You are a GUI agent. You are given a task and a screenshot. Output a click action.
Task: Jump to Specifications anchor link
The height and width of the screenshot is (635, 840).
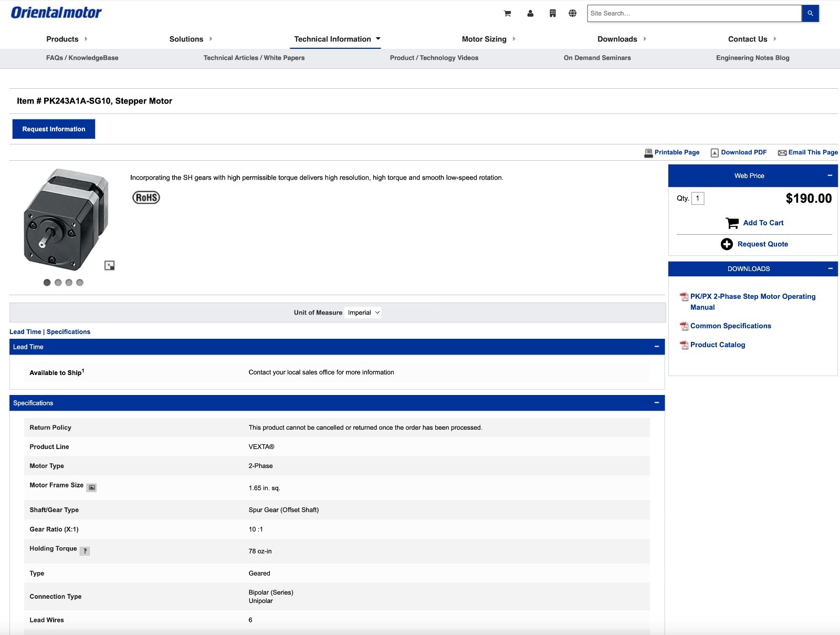68,332
